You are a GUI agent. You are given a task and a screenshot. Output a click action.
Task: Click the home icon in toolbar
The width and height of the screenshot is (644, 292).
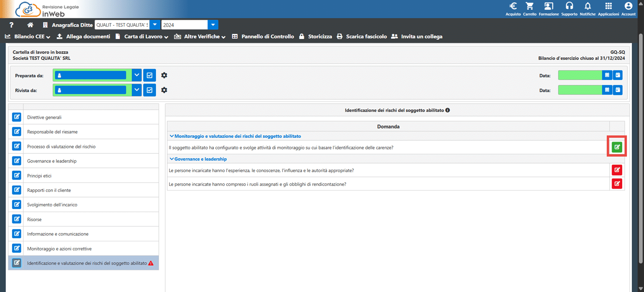(30, 25)
